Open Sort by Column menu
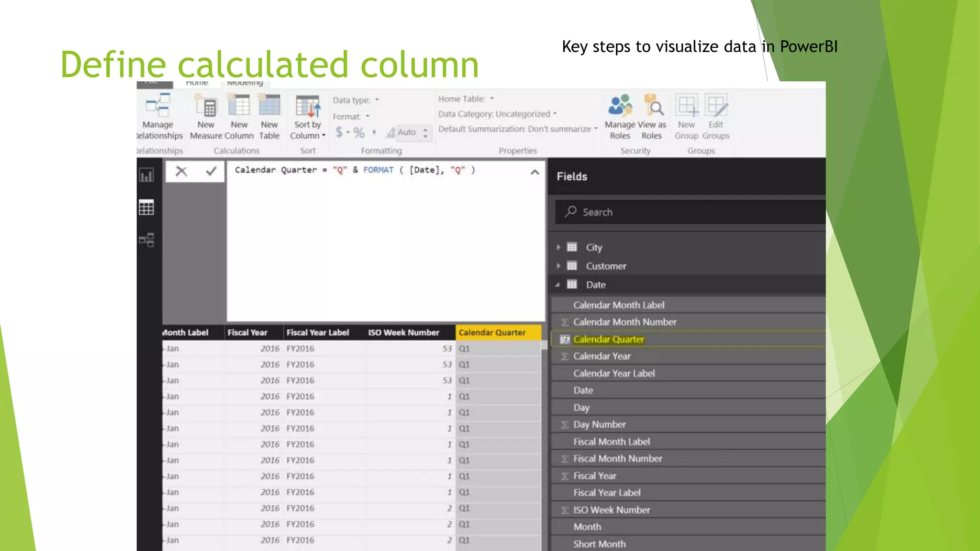The width and height of the screenshot is (980, 551). (307, 117)
